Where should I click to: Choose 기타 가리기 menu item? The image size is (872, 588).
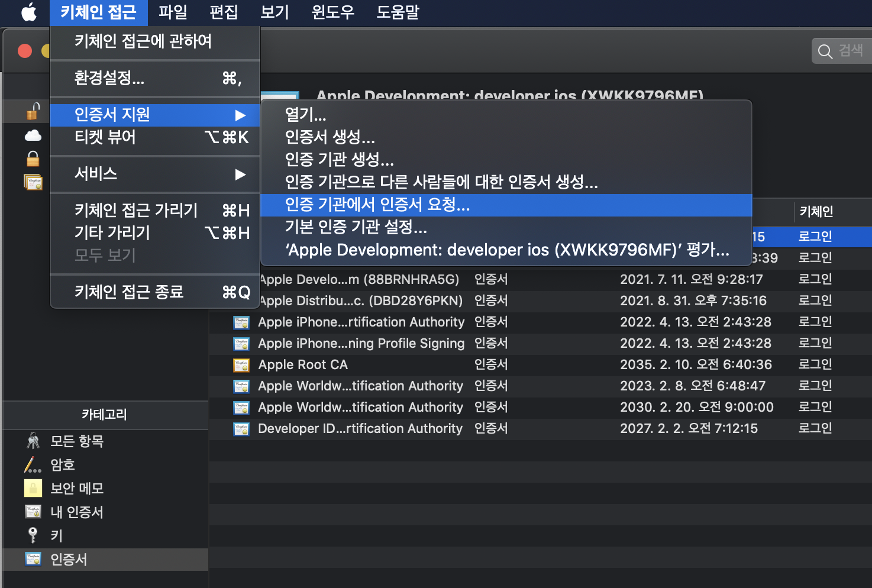(x=155, y=232)
